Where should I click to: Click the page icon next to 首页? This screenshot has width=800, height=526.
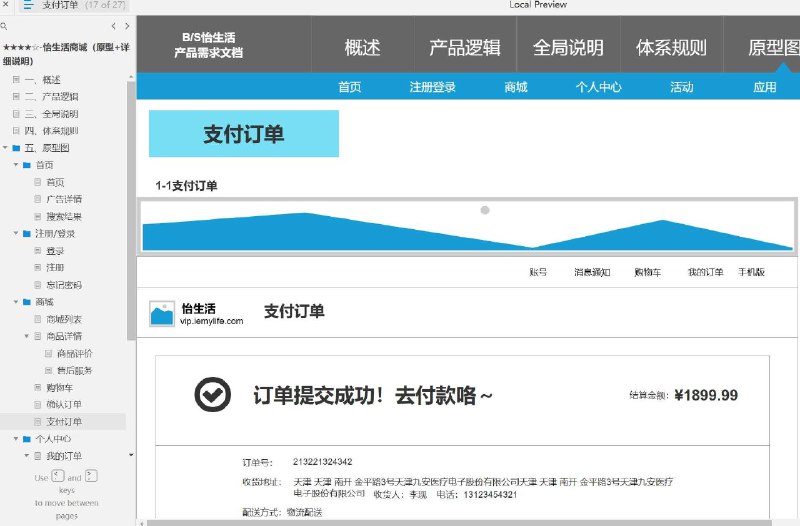38,182
